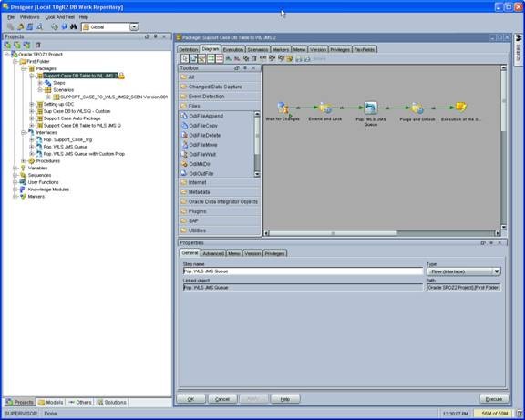
Task: Click the OK button
Action: click(190, 399)
